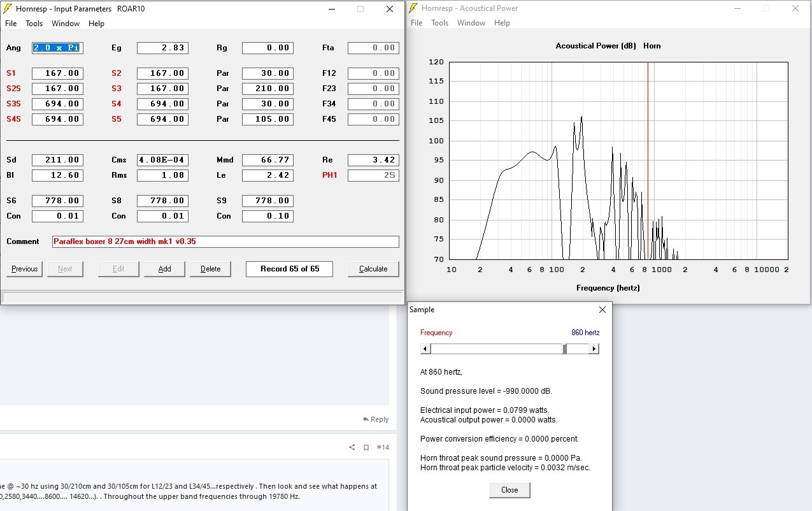Click the frequency slider thumb in Sample dialog

click(x=565, y=349)
